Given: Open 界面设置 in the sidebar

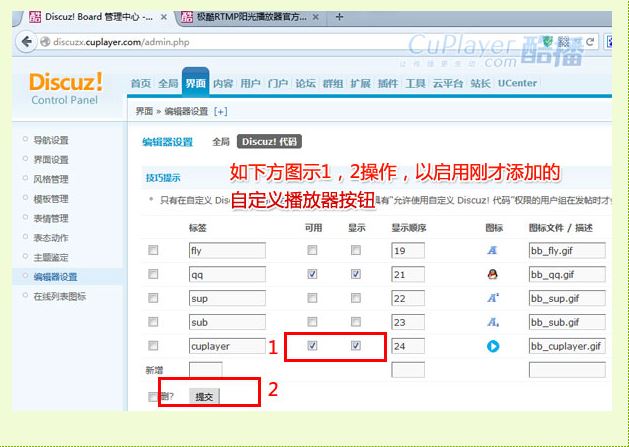Looking at the screenshot, I should (x=51, y=160).
